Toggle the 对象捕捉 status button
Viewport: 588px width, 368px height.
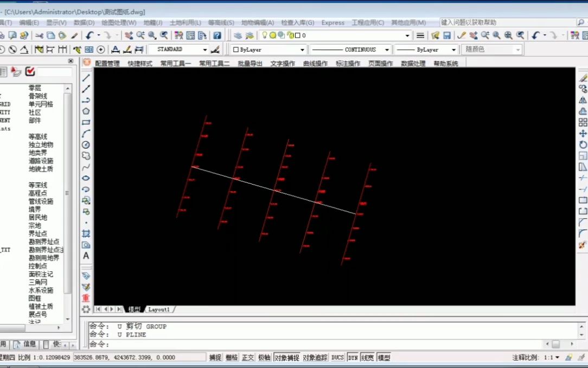(x=287, y=358)
